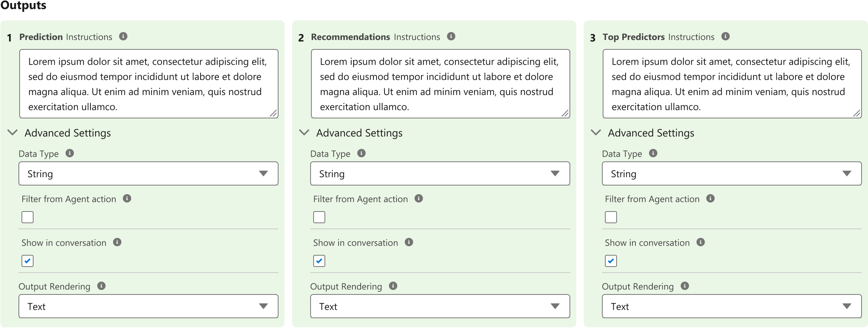Check Filter from Agent action for Top Predictors
Viewport: 868px width, 328px height.
click(611, 217)
